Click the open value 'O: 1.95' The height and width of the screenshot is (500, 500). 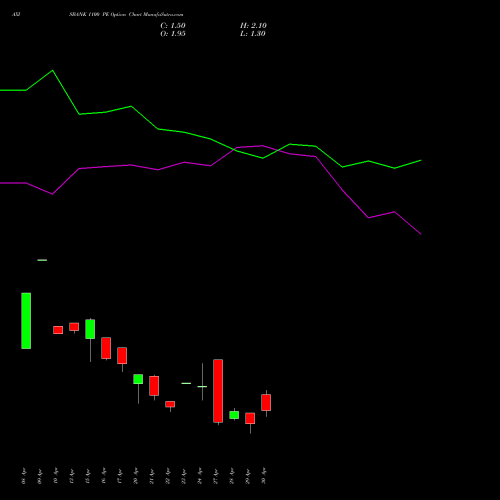click(x=173, y=34)
